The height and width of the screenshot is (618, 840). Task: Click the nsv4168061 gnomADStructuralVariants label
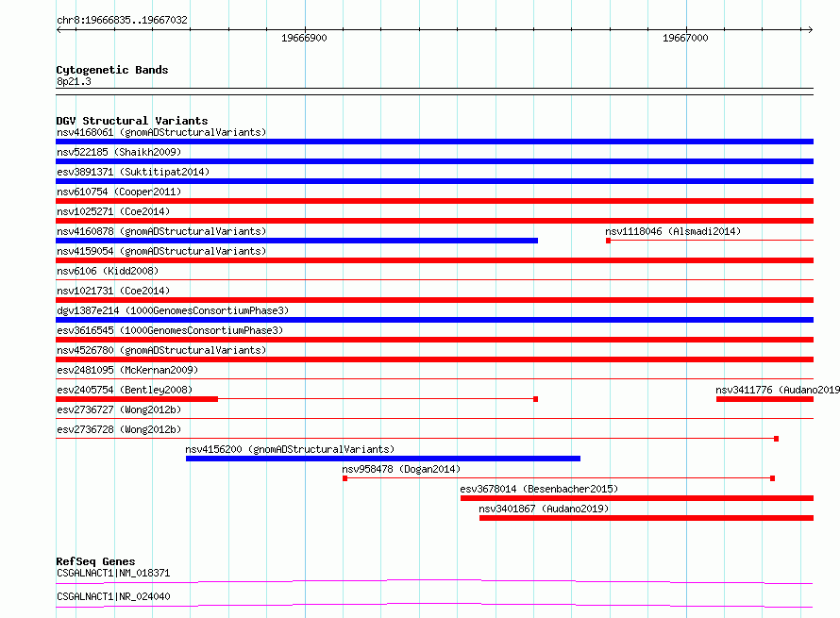pos(161,132)
